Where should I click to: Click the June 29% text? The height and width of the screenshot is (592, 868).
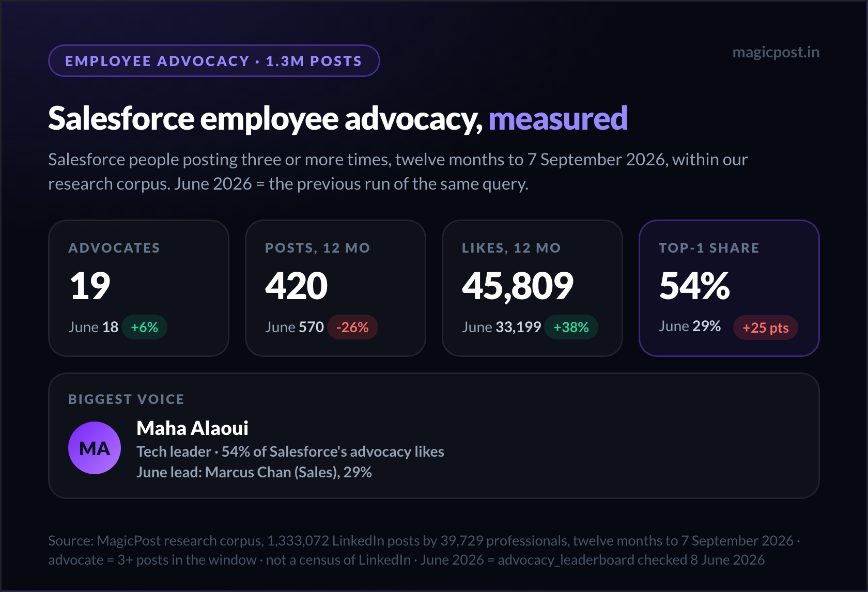point(690,326)
